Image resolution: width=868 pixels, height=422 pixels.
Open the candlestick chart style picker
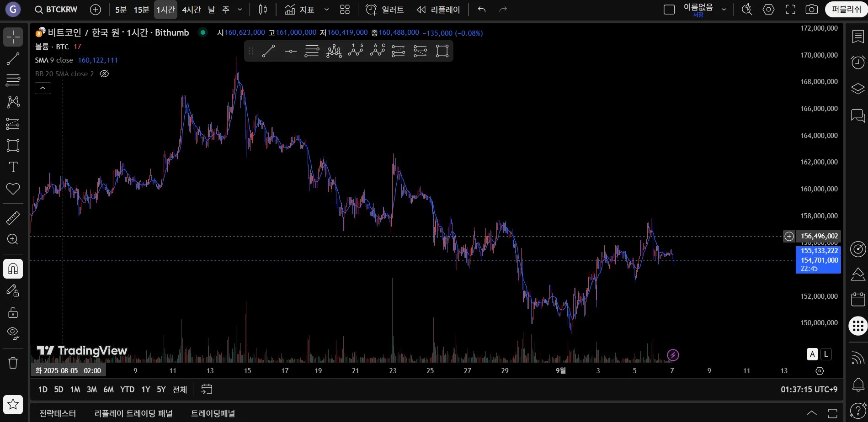tap(263, 10)
